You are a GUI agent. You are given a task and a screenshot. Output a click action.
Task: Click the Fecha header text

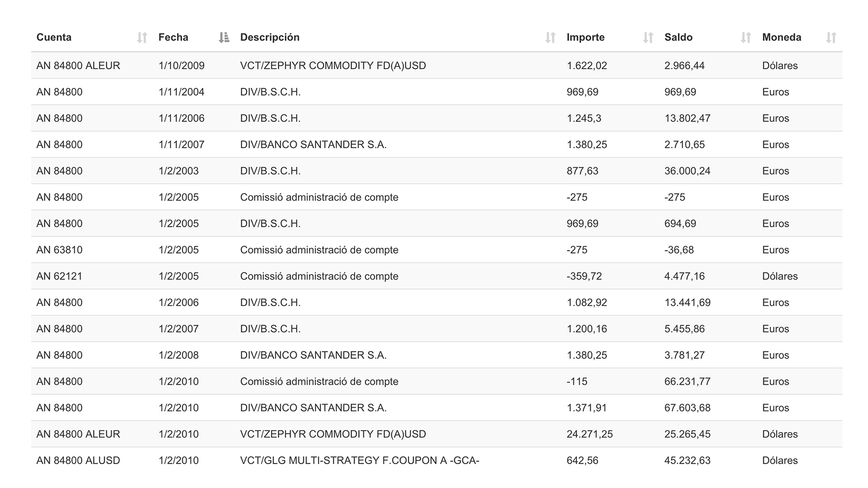[x=173, y=38]
